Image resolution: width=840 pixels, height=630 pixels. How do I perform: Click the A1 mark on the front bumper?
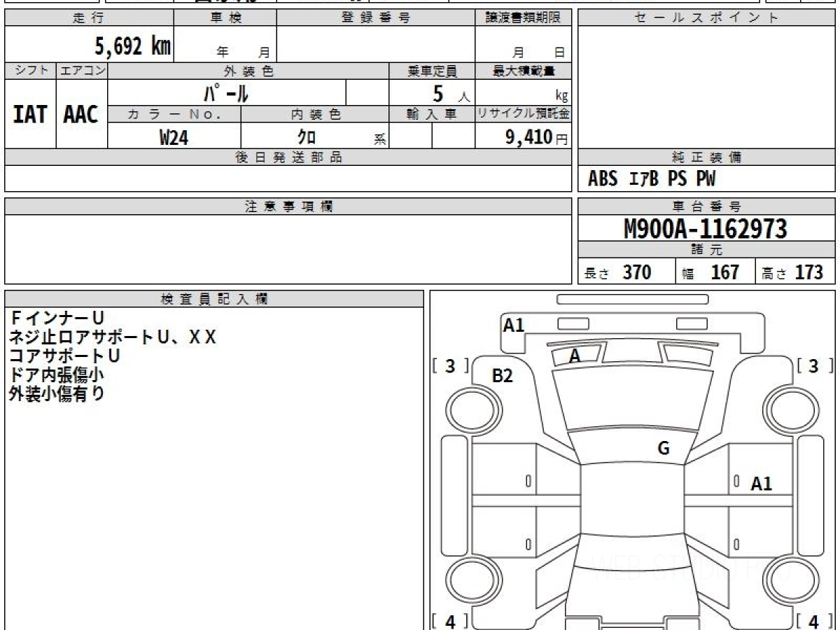click(514, 325)
